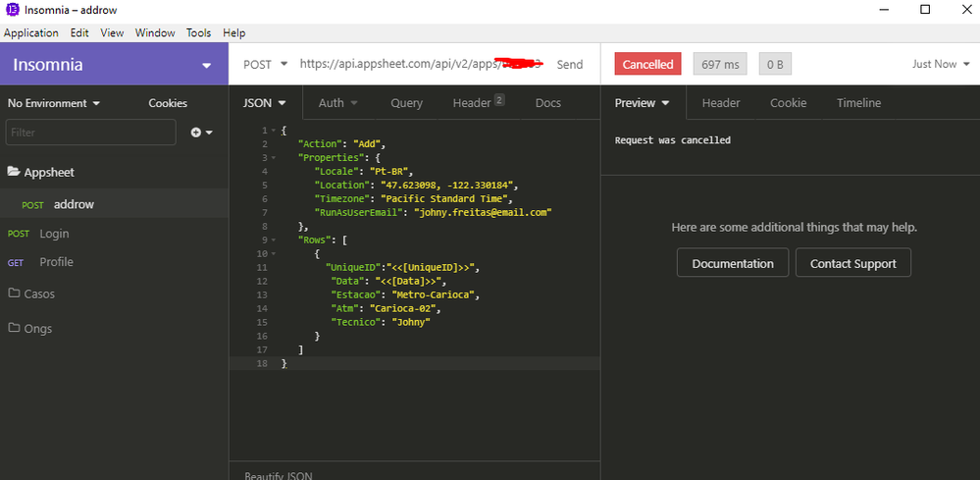Open the Preview mode dropdown
This screenshot has height=480, width=980.
pyautogui.click(x=642, y=103)
